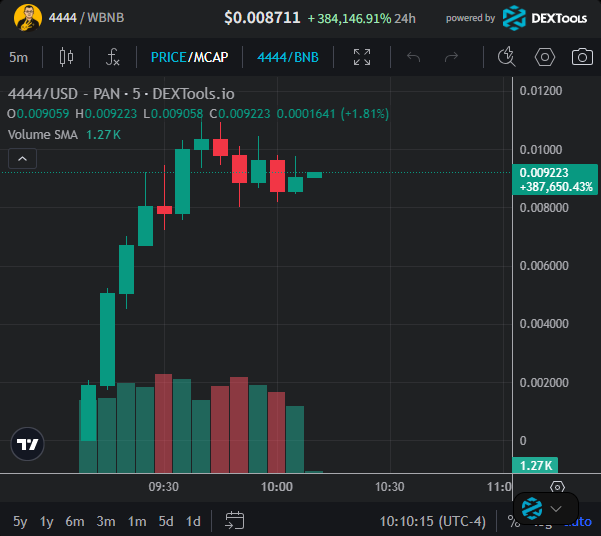601x536 pixels.
Task: Click the 4444/USD chart title legend
Action: (121, 94)
